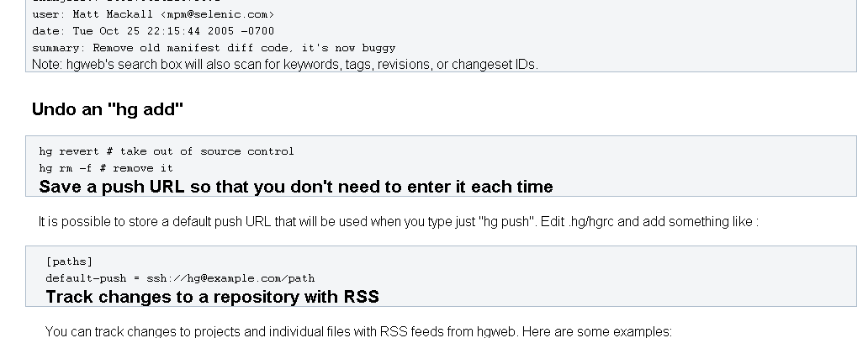The image size is (868, 338).
Task: Click the sentence about tracking changes with RSS feeds
Action: tap(358, 331)
